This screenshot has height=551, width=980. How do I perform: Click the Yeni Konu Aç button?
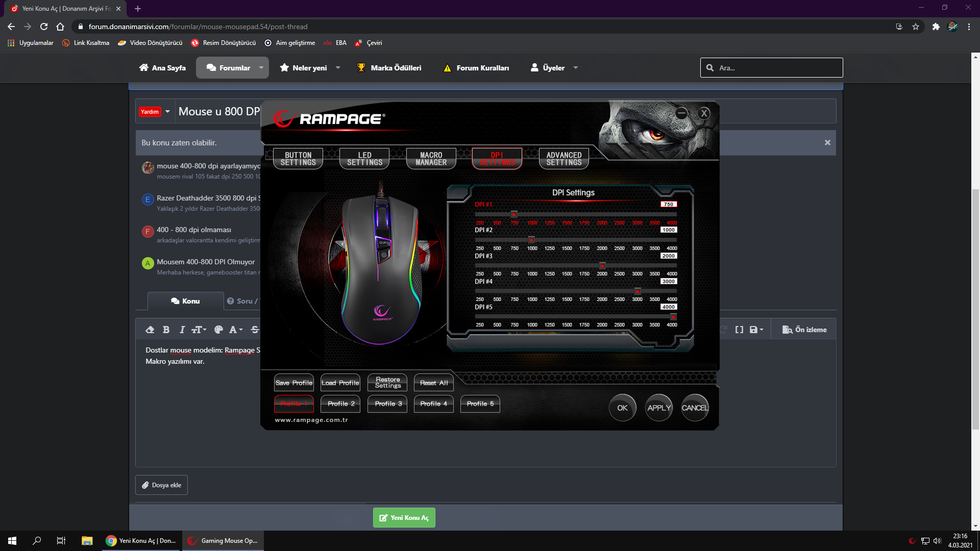404,517
